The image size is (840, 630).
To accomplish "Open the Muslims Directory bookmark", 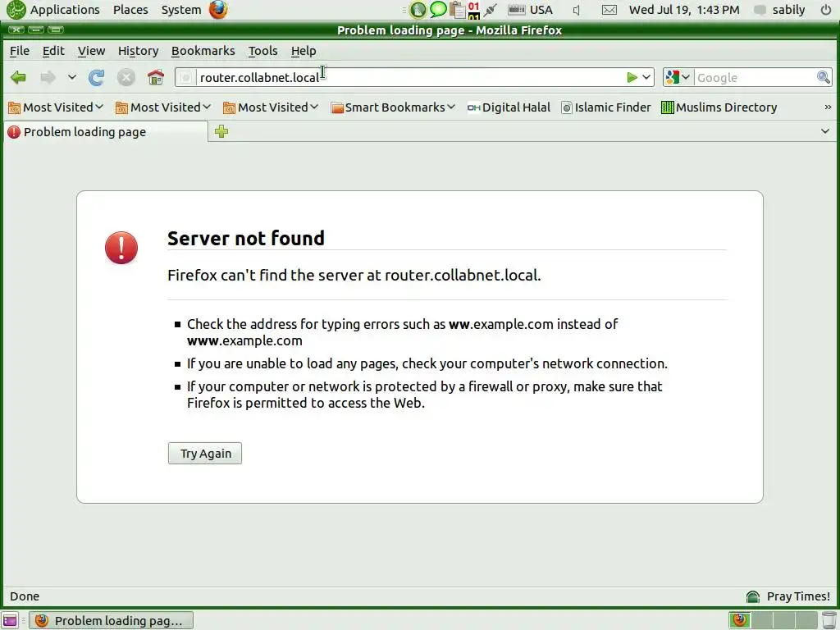I will point(719,107).
